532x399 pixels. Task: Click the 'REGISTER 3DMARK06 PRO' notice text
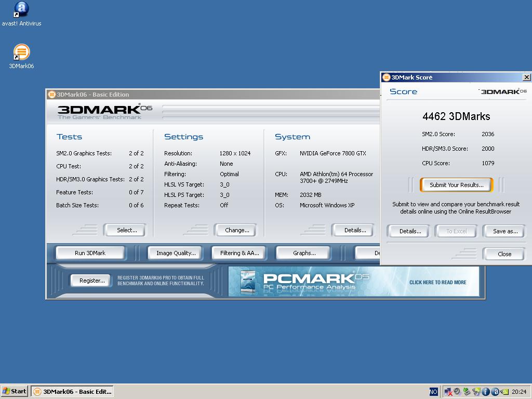[x=161, y=281]
